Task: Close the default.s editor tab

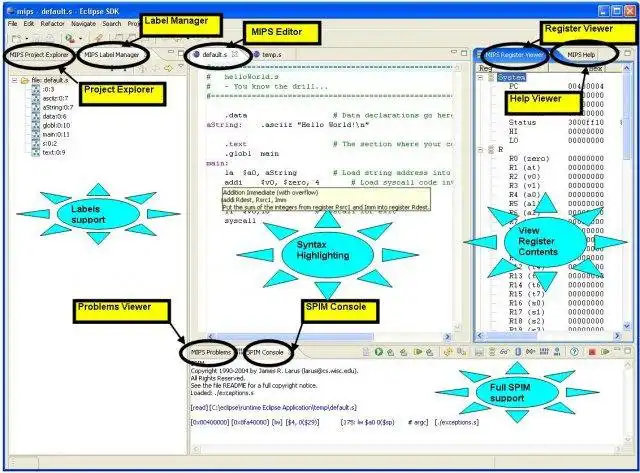Action: pos(235,54)
